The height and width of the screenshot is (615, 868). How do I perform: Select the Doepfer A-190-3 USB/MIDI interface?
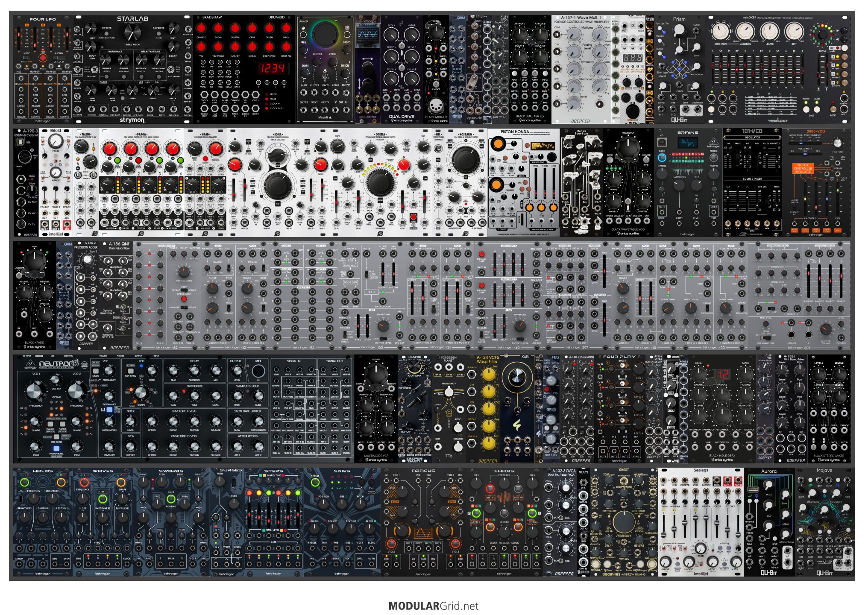click(x=26, y=182)
